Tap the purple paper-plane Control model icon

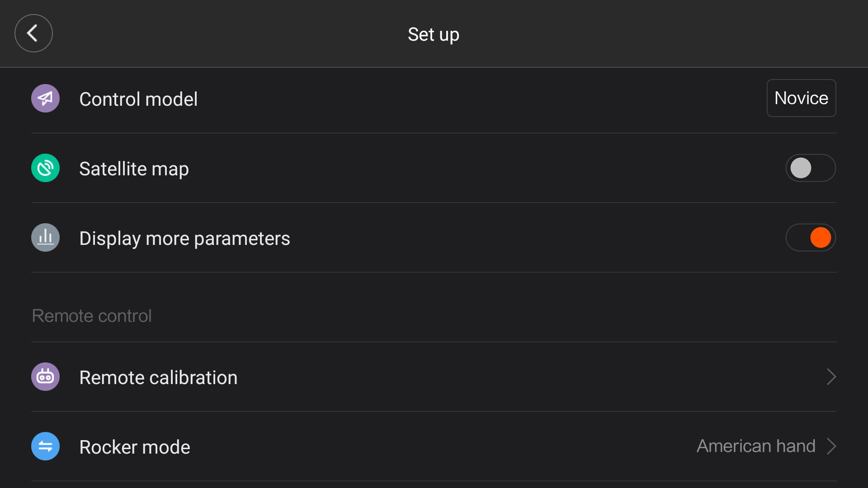(x=45, y=99)
